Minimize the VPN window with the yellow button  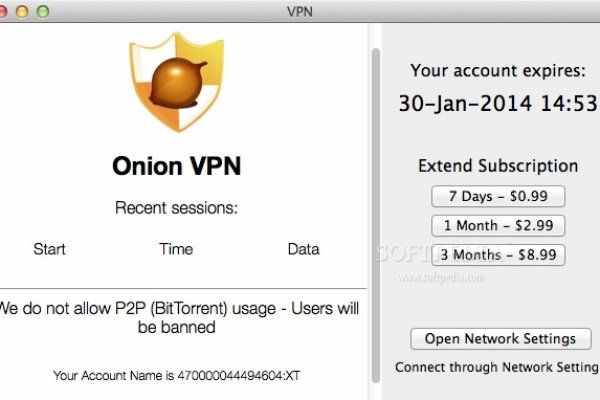(x=27, y=10)
